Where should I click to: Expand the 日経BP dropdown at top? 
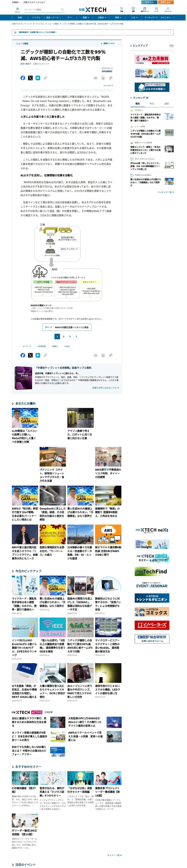[16, 2]
